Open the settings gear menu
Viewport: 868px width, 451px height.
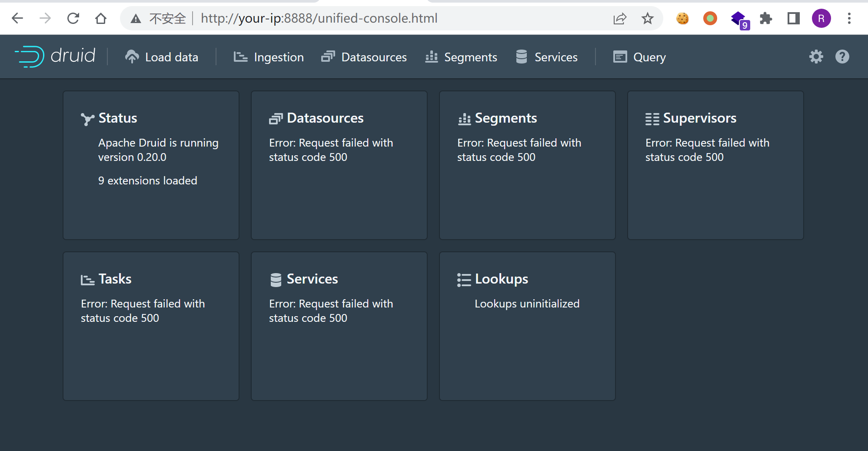(x=816, y=57)
